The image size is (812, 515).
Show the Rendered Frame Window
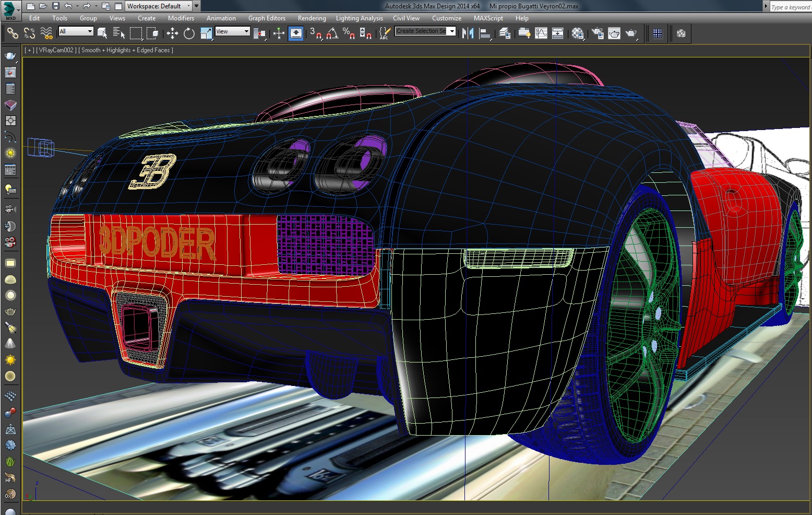614,33
